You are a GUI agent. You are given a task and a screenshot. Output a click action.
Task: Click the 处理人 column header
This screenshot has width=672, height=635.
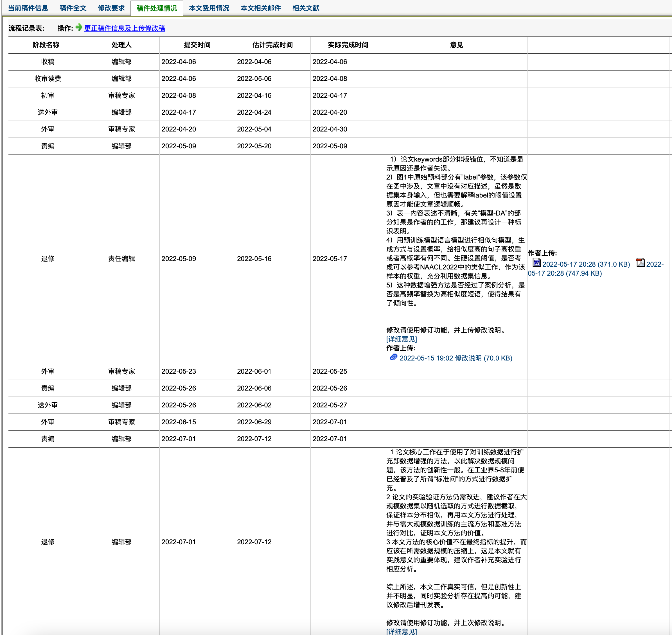[x=121, y=45]
